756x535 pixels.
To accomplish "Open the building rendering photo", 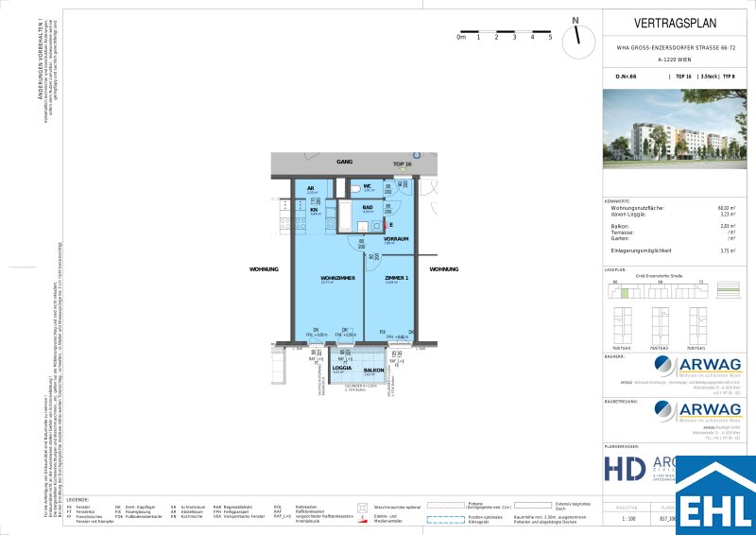I will [675, 129].
